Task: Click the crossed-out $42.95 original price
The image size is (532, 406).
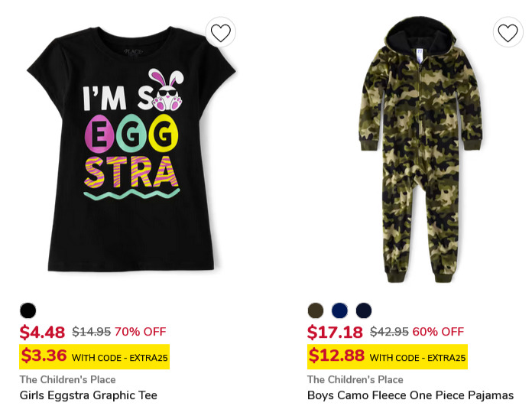Action: click(389, 332)
